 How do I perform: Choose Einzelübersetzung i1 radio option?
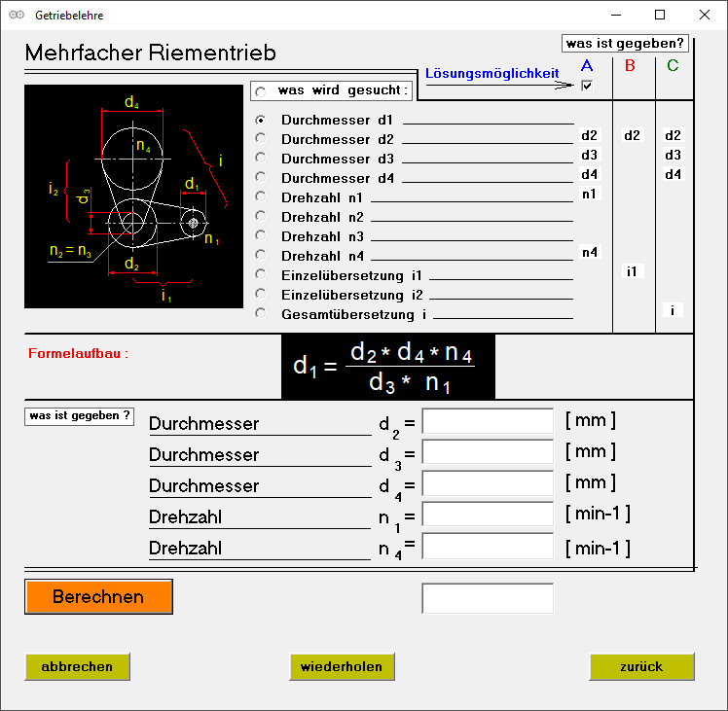[x=260, y=274]
